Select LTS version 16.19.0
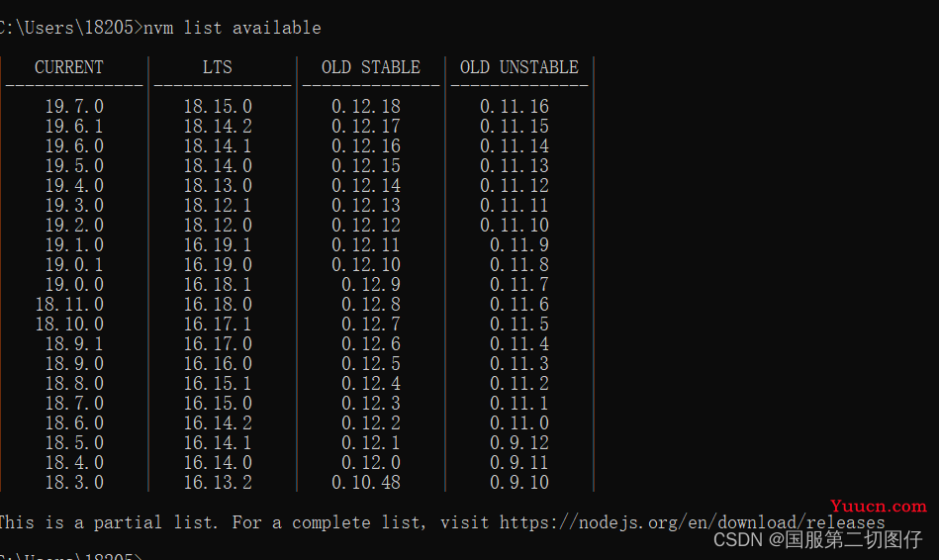 pyautogui.click(x=218, y=265)
